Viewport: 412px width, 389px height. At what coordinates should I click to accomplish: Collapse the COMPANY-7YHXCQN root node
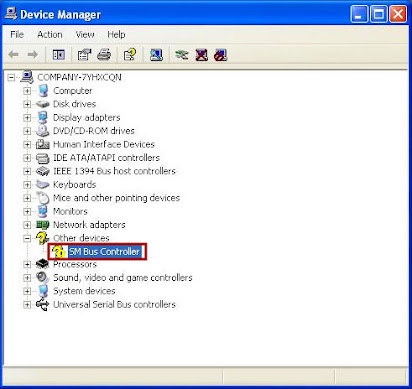point(11,77)
